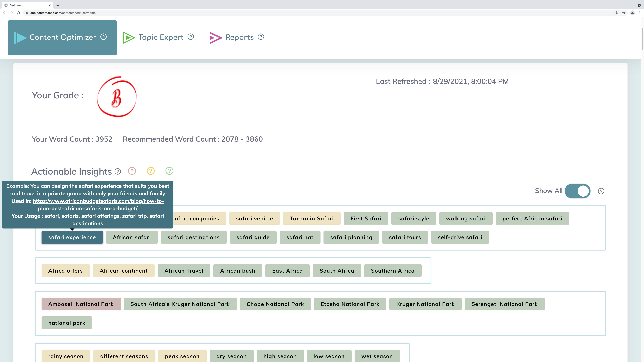Select the 'national park' tag
644x362 pixels.
coord(67,323)
